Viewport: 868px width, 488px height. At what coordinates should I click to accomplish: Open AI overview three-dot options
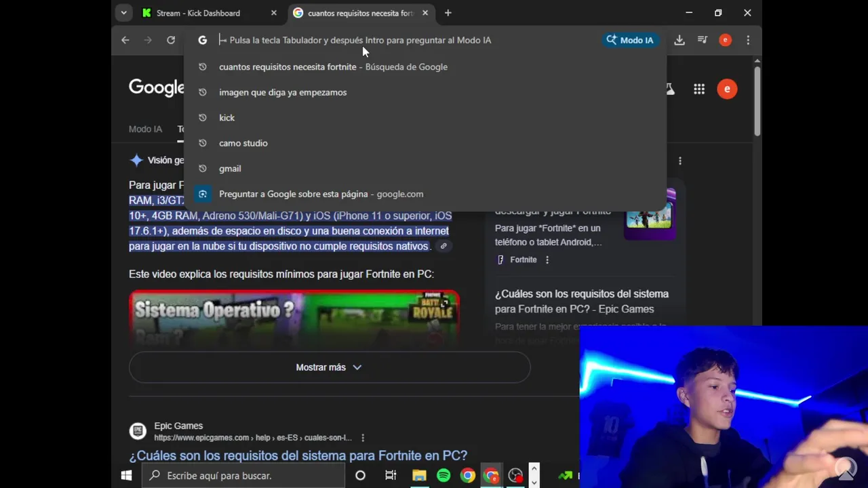680,161
